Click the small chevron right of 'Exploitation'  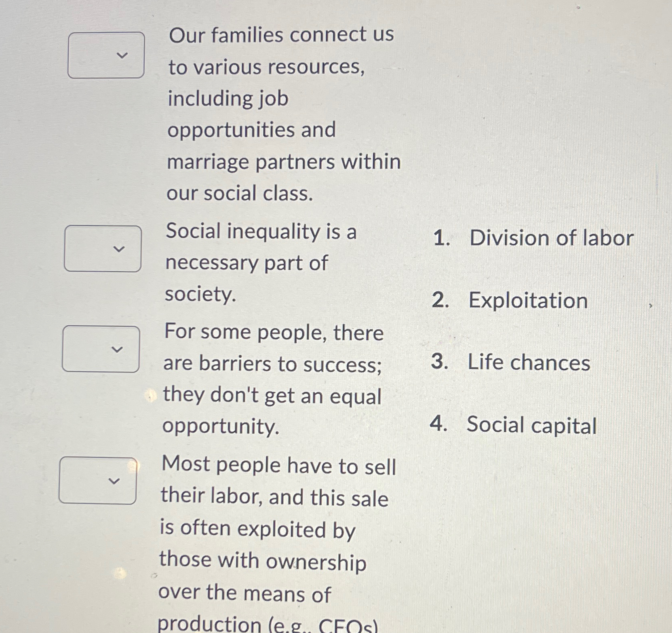[x=651, y=305]
